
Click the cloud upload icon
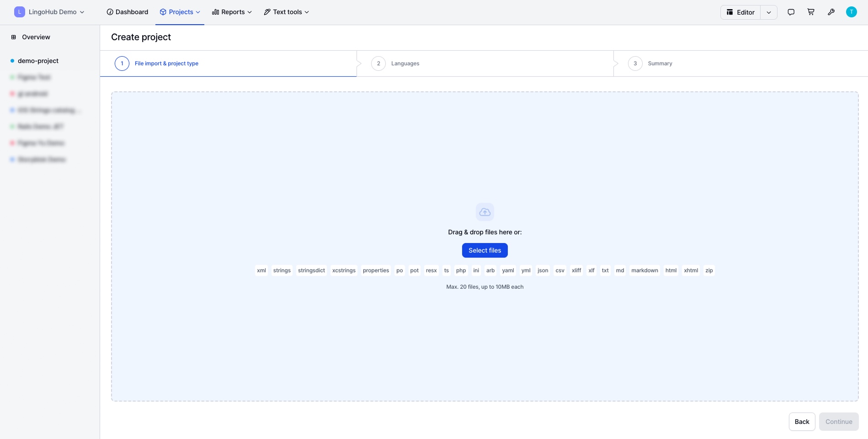pos(485,212)
